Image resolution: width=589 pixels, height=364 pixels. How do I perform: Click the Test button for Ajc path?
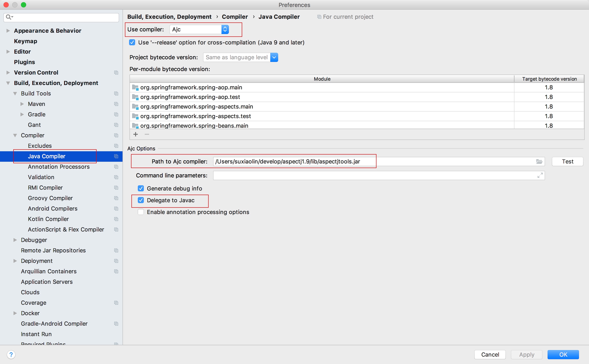[x=567, y=162]
